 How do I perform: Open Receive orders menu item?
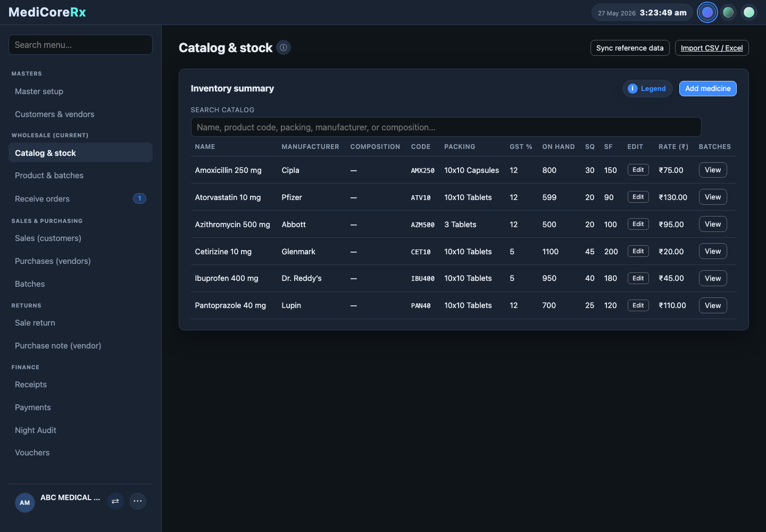81,198
